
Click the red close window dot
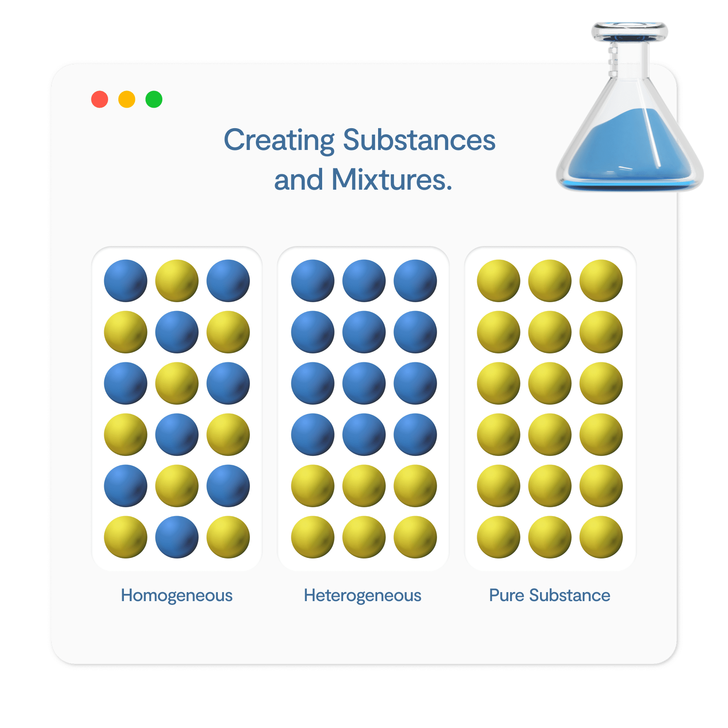pyautogui.click(x=100, y=99)
